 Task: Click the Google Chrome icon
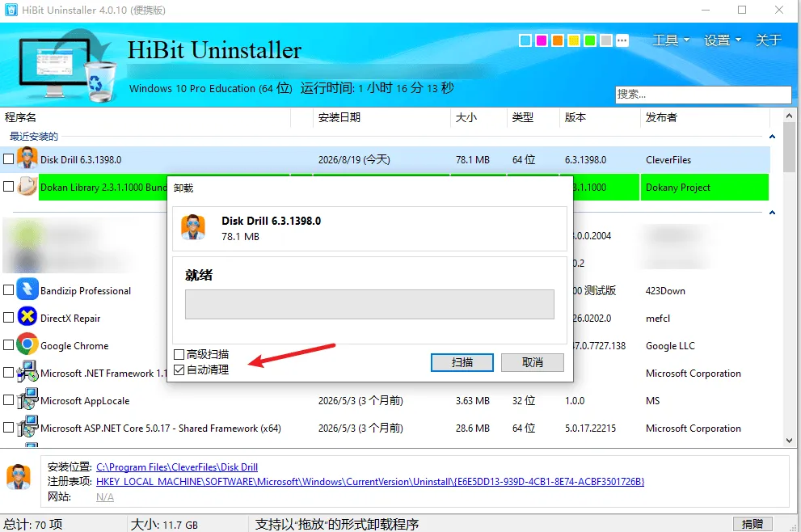[27, 344]
